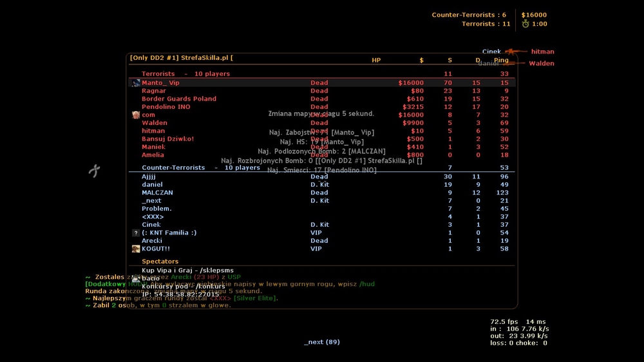Click the spray logo symbol at left

click(x=95, y=171)
